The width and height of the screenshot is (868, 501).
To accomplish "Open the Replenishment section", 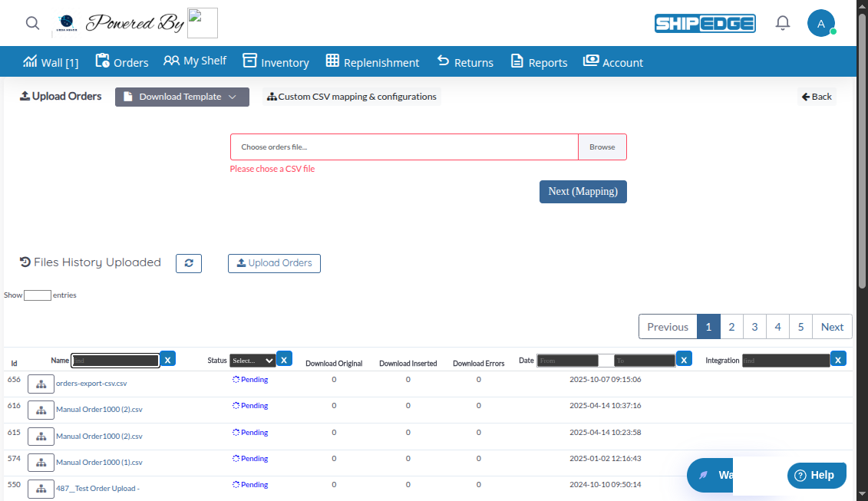I will pos(372,61).
